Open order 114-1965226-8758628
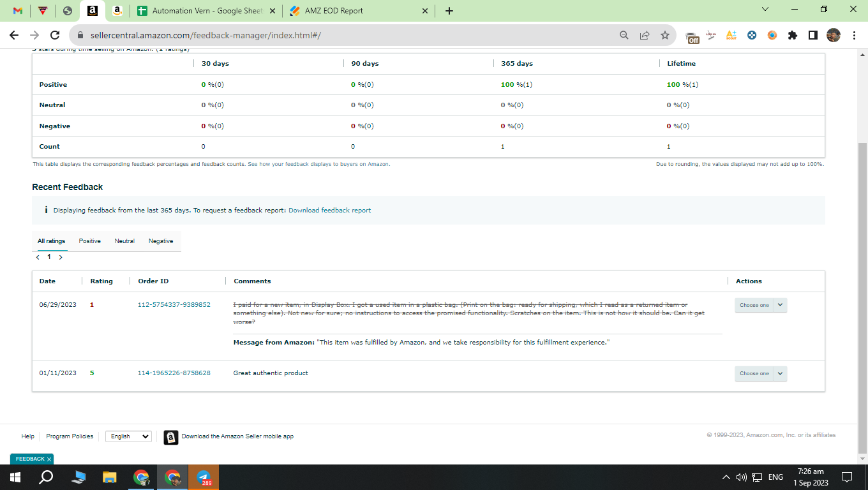The width and height of the screenshot is (868, 490). click(x=174, y=373)
